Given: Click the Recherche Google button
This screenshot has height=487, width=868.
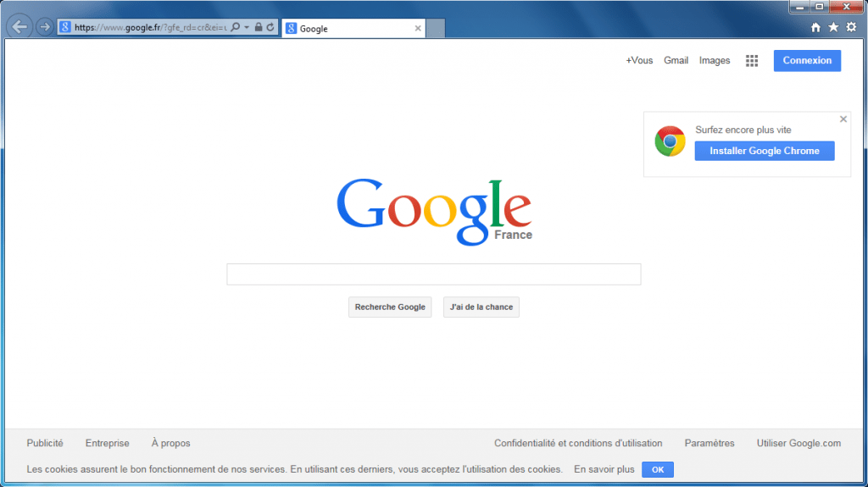Looking at the screenshot, I should (x=390, y=307).
